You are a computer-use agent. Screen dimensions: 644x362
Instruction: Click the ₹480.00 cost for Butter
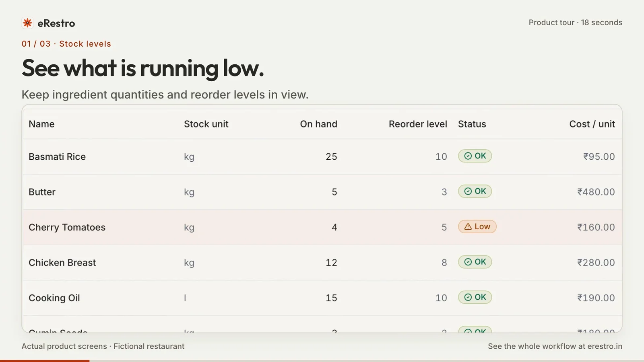pyautogui.click(x=596, y=192)
